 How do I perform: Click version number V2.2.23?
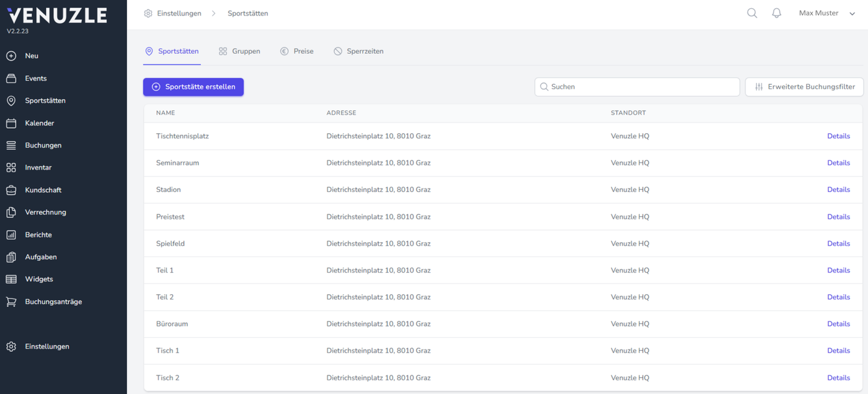point(18,31)
